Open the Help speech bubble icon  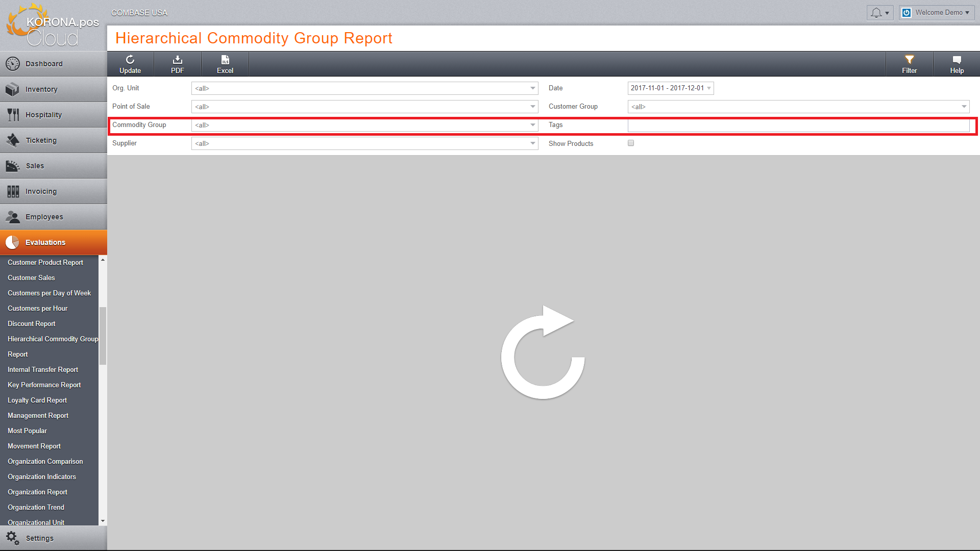pos(957,60)
